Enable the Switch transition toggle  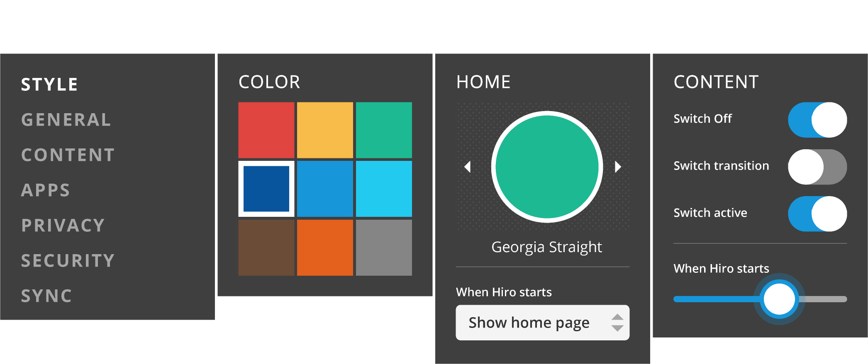click(817, 167)
